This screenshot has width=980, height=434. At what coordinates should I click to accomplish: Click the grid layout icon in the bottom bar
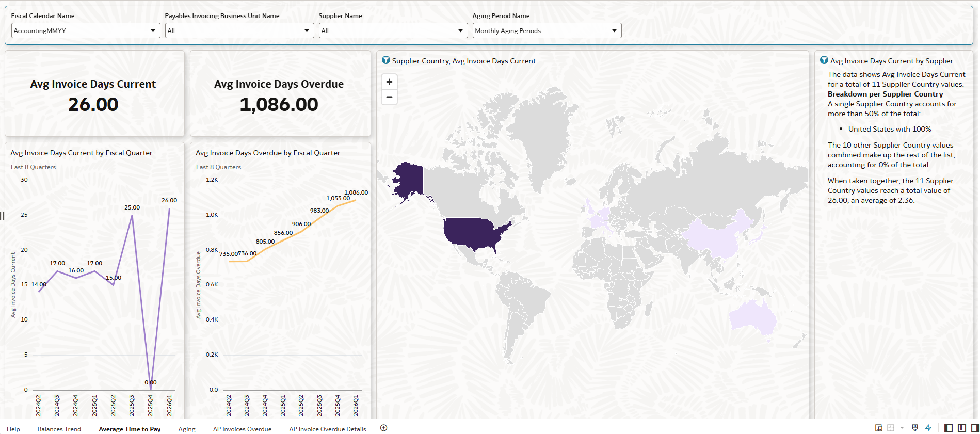click(891, 428)
